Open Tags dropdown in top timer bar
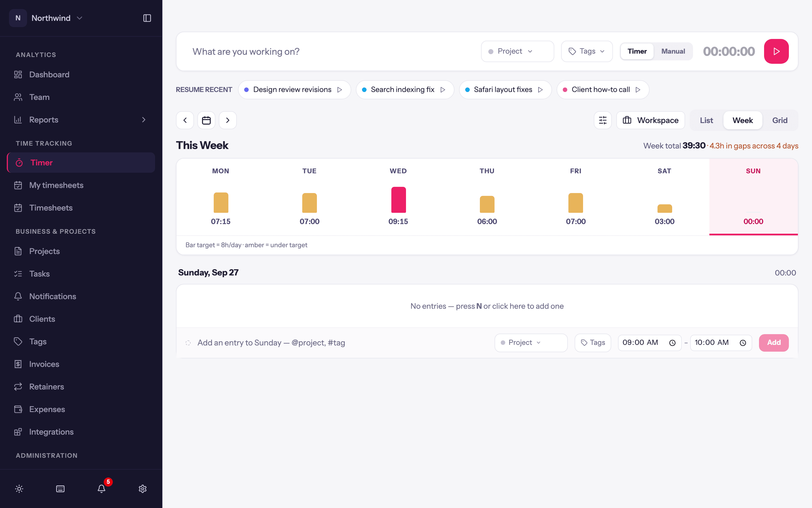The image size is (812, 508). coord(586,51)
